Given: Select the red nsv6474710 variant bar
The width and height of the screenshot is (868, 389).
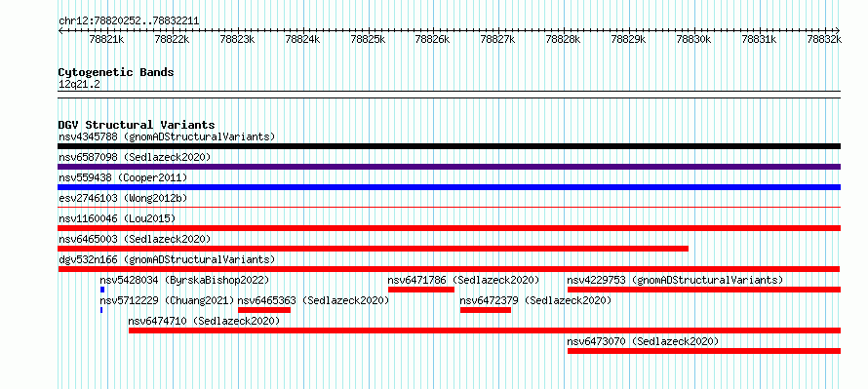Looking at the screenshot, I should tap(485, 331).
